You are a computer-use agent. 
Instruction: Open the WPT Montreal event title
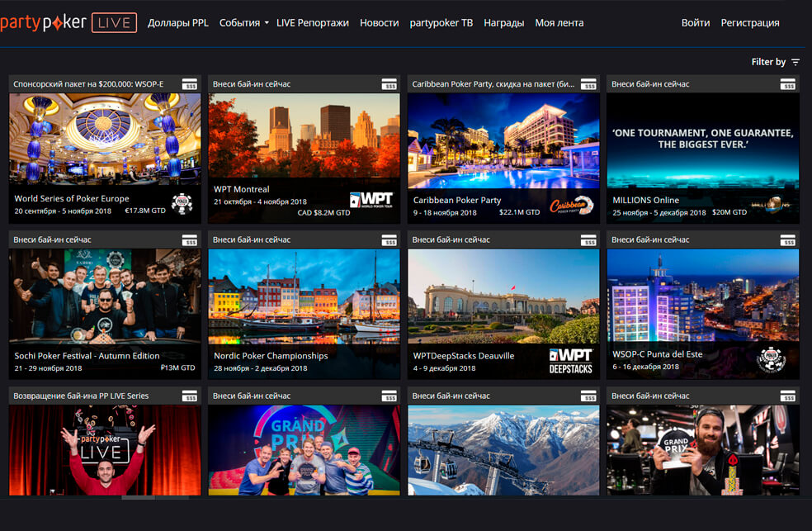coord(241,189)
